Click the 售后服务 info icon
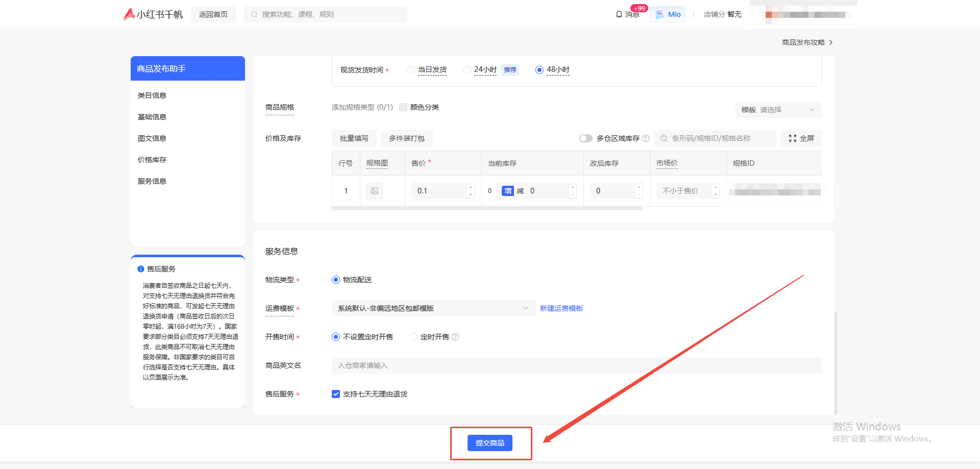Image resolution: width=980 pixels, height=469 pixels. pos(141,269)
